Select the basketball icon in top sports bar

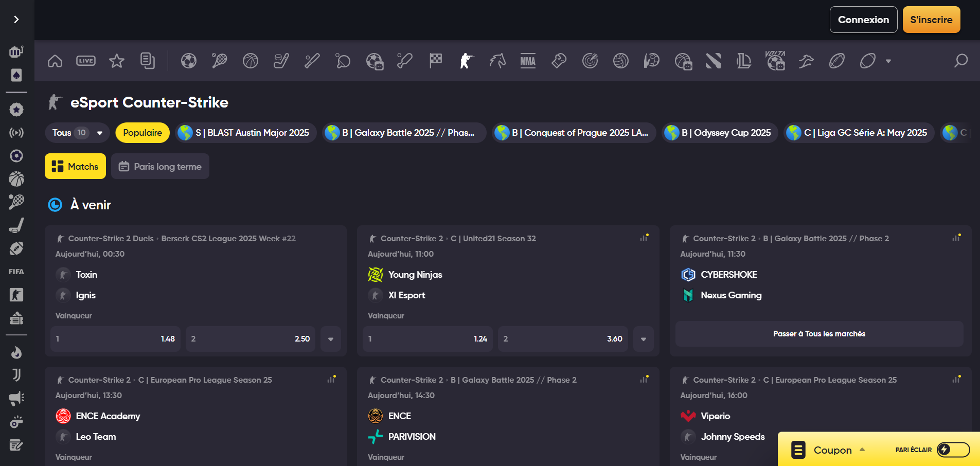pyautogui.click(x=251, y=61)
